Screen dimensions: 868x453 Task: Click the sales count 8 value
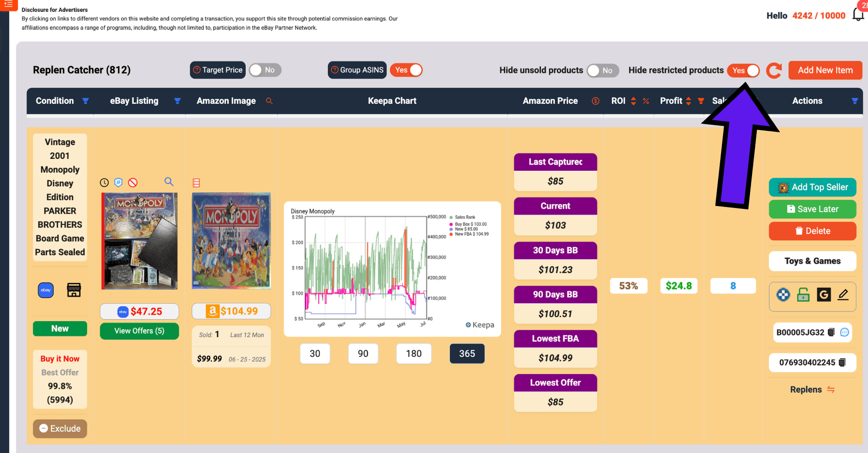(733, 286)
